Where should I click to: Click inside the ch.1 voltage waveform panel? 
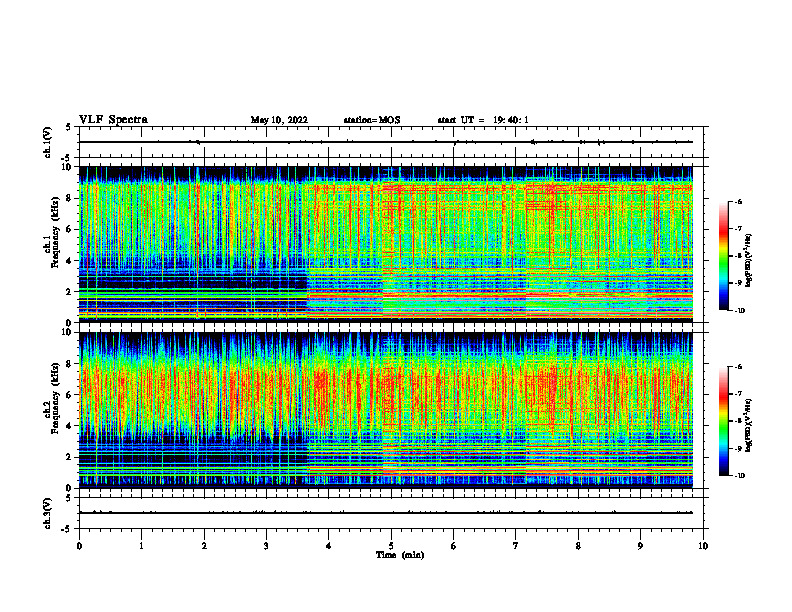pos(391,142)
